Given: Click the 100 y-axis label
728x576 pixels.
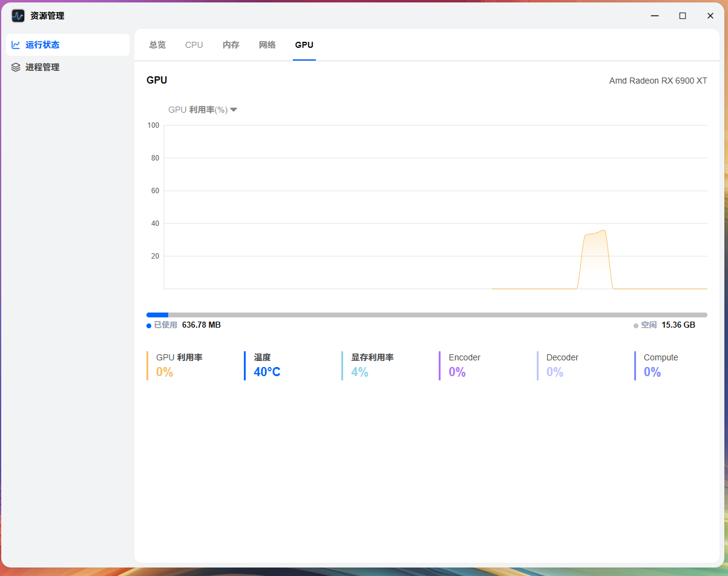Looking at the screenshot, I should (153, 125).
